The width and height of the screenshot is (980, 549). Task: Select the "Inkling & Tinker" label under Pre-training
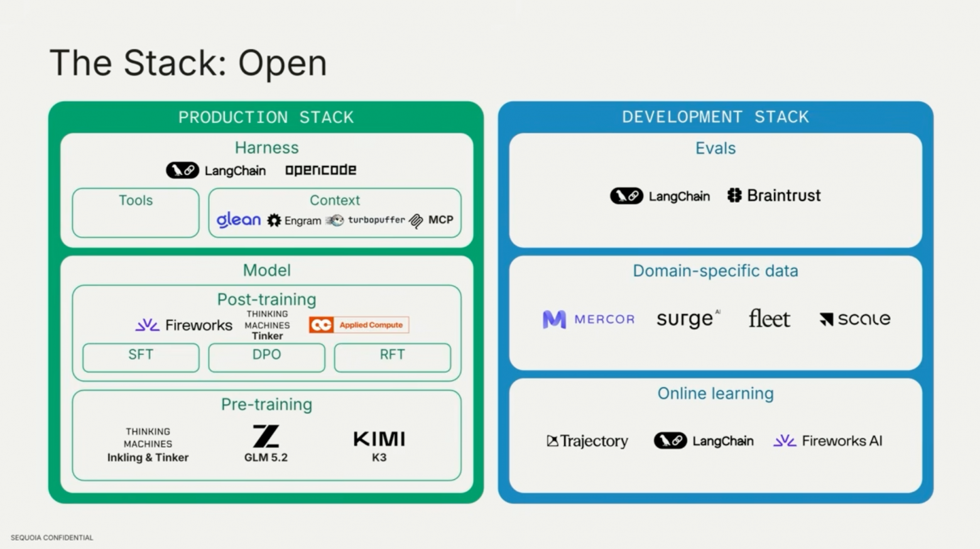pyautogui.click(x=148, y=457)
